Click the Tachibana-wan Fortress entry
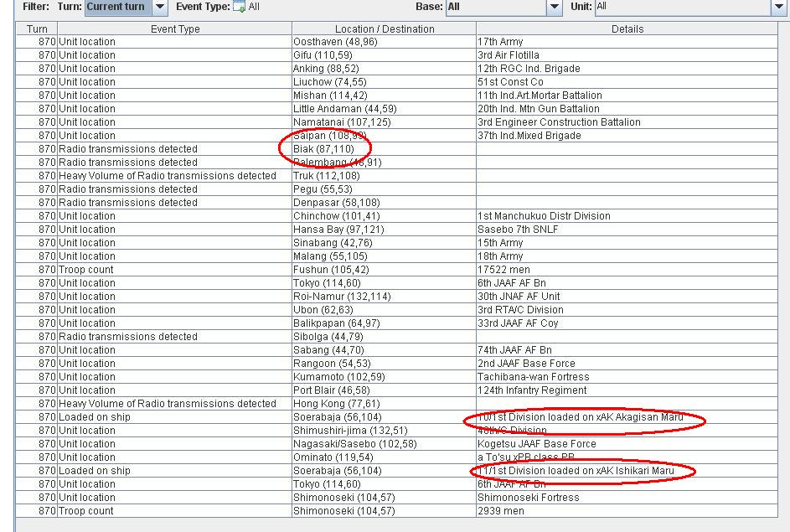The image size is (790, 532). pyautogui.click(x=627, y=377)
